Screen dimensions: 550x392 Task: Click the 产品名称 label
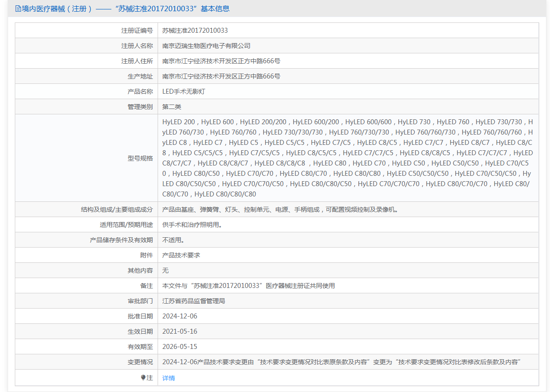pos(140,91)
